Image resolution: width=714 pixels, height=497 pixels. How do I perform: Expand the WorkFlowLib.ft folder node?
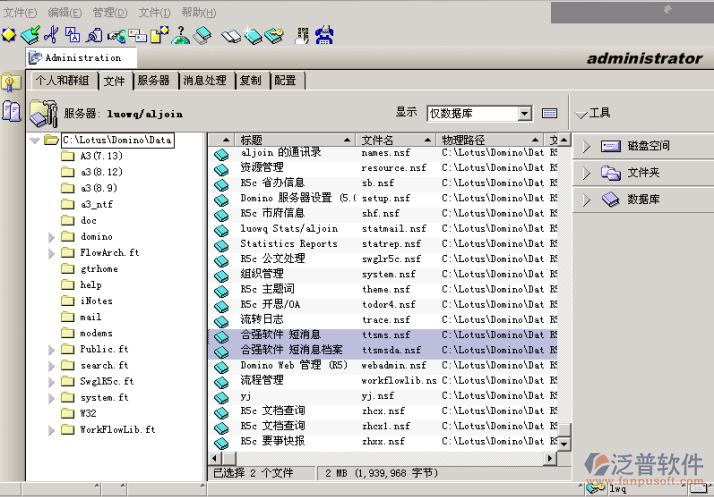pyautogui.click(x=52, y=429)
